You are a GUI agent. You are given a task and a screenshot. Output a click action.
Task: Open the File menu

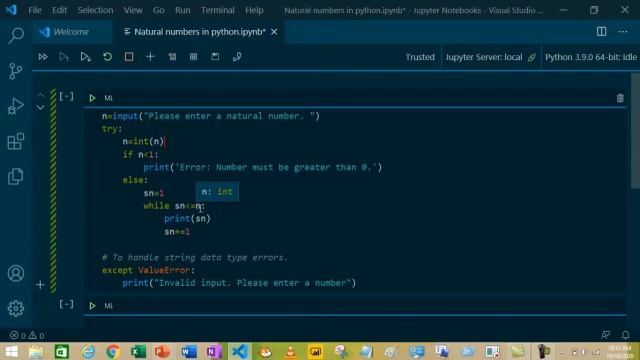coord(35,10)
